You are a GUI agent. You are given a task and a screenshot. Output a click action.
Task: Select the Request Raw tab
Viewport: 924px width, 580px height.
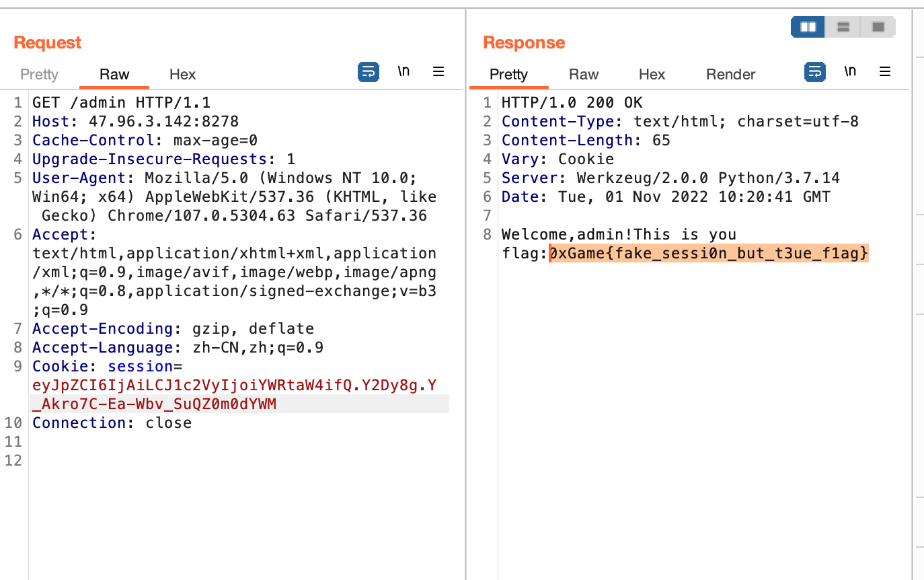coord(114,75)
